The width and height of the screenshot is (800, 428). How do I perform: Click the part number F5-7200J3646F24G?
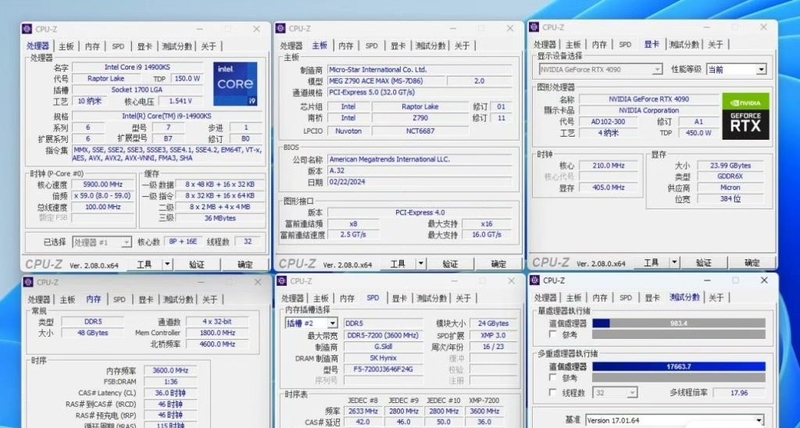click(x=384, y=369)
